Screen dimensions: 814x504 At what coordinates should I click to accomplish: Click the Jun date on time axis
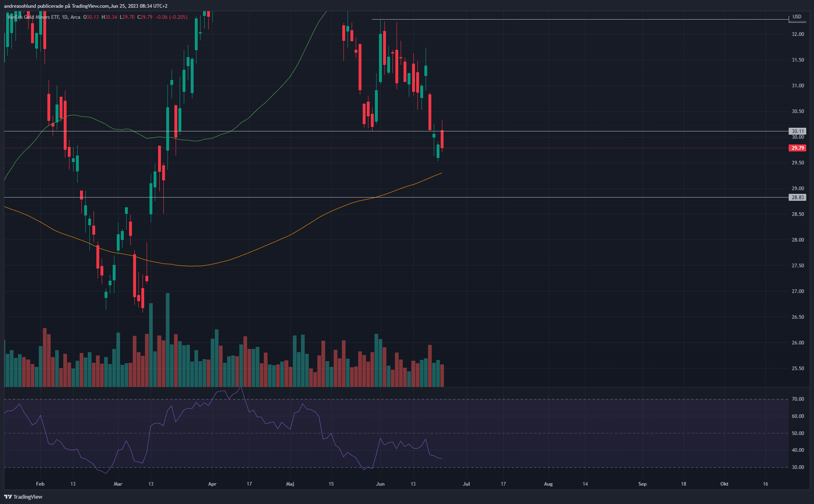point(380,484)
